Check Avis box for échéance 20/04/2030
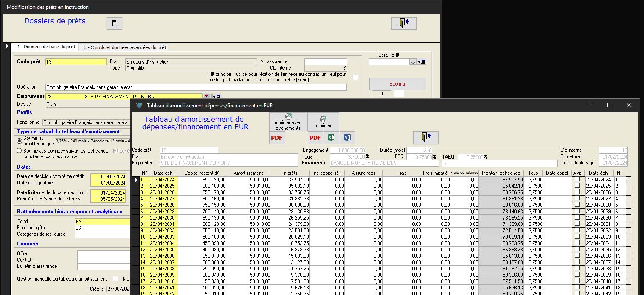Viewport: 644px width, 295px height. (x=577, y=217)
